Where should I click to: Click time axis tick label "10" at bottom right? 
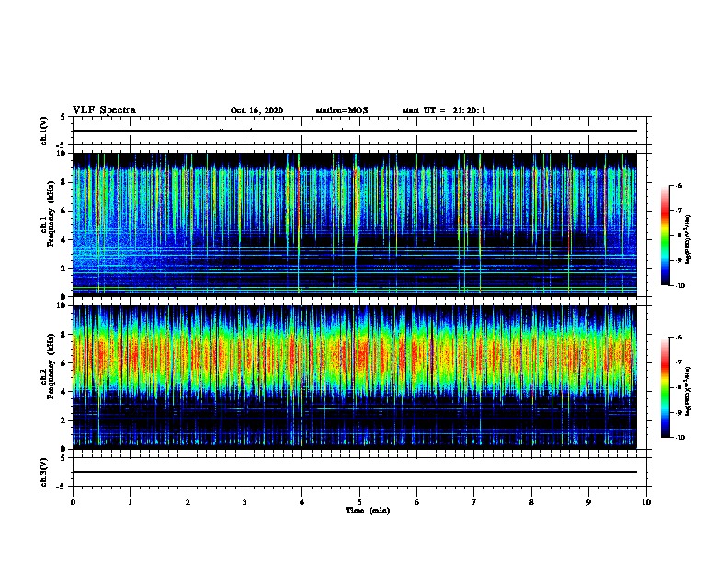pos(646,502)
